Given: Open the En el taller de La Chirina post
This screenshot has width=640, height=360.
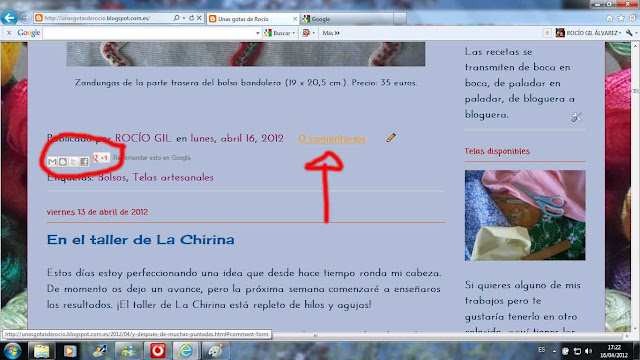Looking at the screenshot, I should pos(140,240).
